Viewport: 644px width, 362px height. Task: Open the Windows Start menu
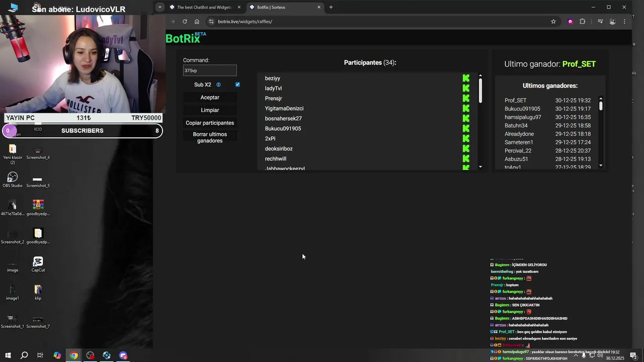[8, 355]
